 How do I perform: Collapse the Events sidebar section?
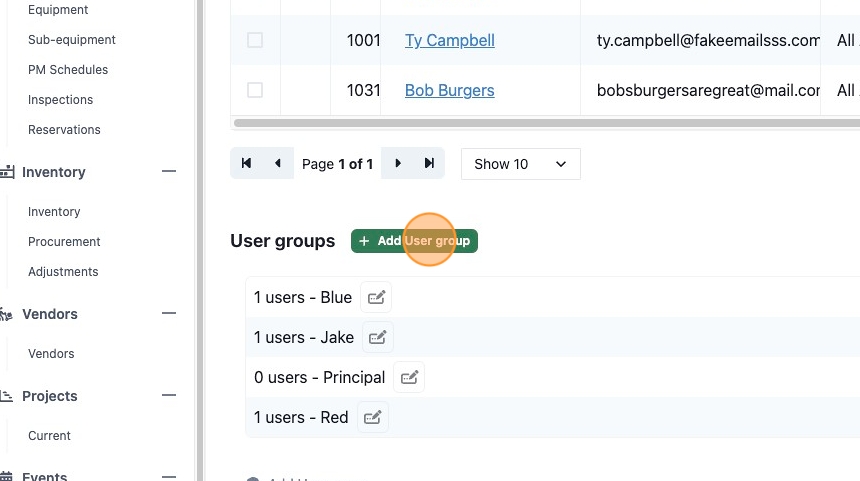(x=169, y=476)
